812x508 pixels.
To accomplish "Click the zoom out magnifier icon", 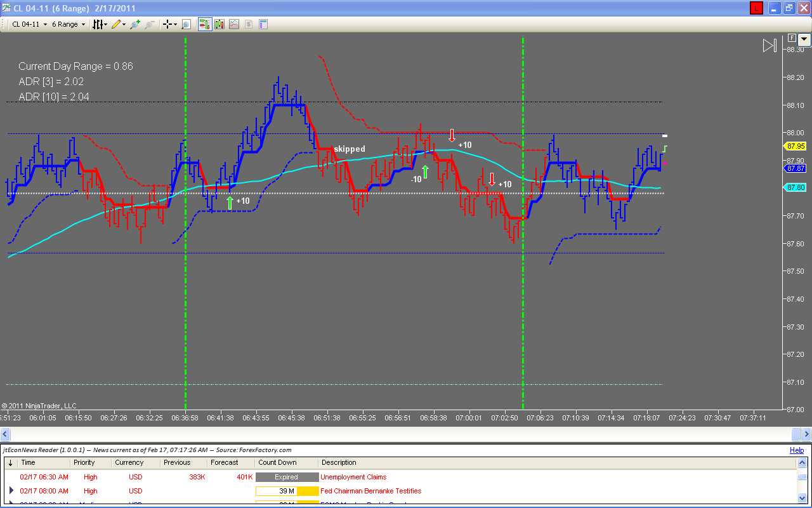I will [x=150, y=24].
